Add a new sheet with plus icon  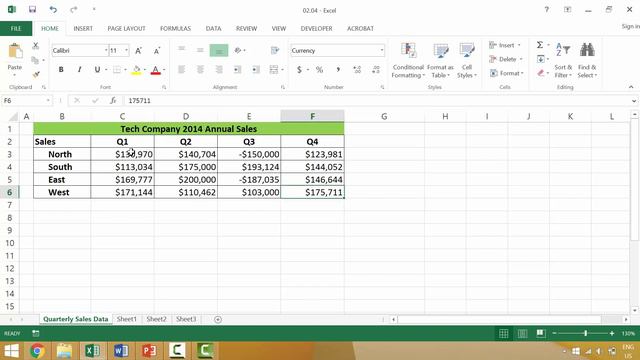point(218,319)
